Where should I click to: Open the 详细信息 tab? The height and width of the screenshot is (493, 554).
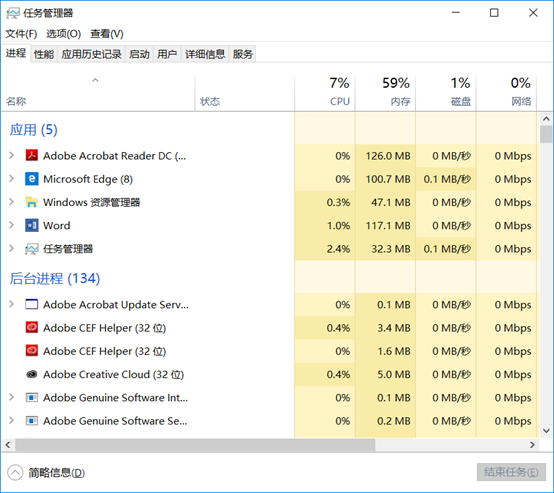[x=205, y=54]
